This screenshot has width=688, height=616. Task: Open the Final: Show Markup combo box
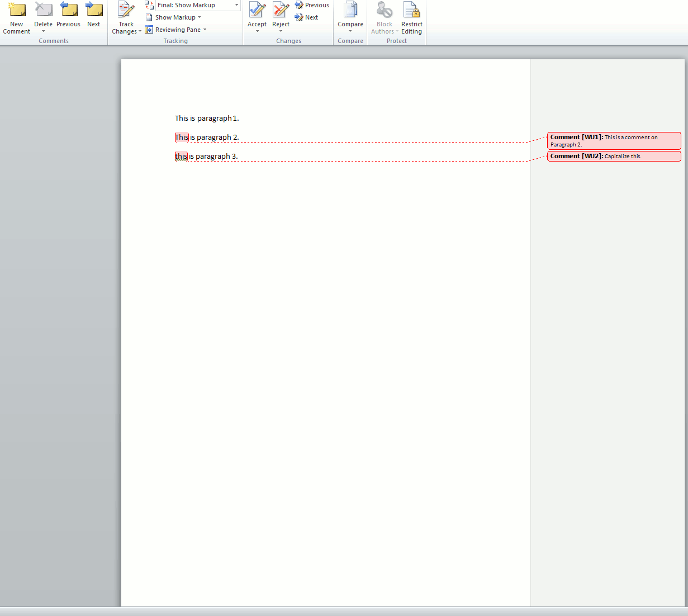198,5
